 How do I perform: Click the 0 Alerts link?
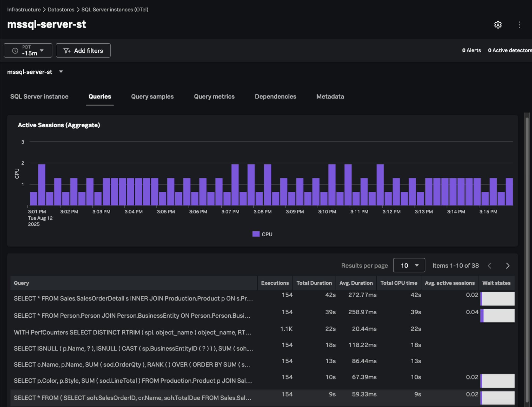tap(471, 50)
